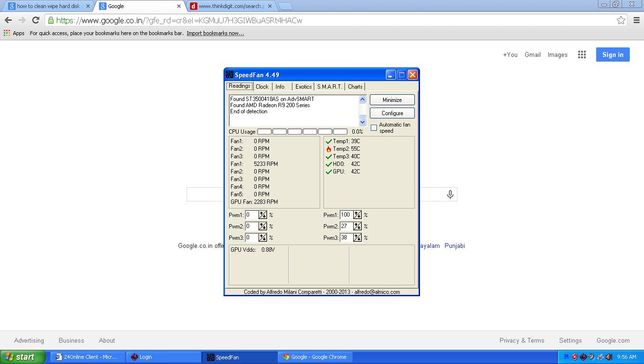Reload the page with the refresh icon
The image size is (644, 364).
[36, 20]
